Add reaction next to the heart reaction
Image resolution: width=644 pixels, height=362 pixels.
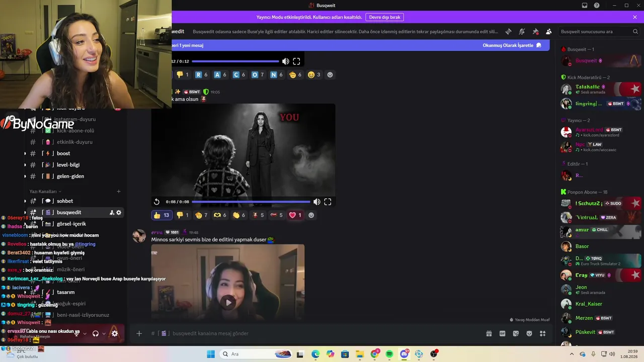311,215
